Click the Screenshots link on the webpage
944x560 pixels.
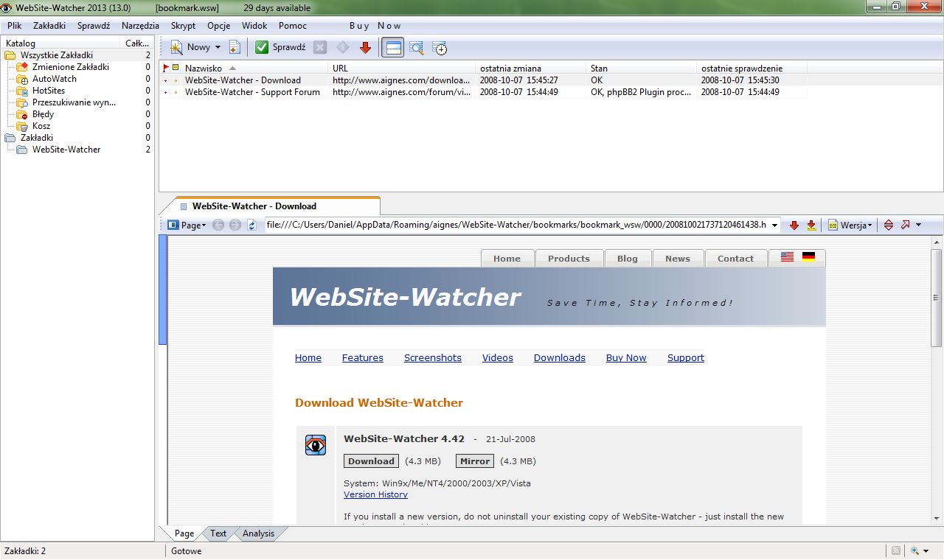433,357
